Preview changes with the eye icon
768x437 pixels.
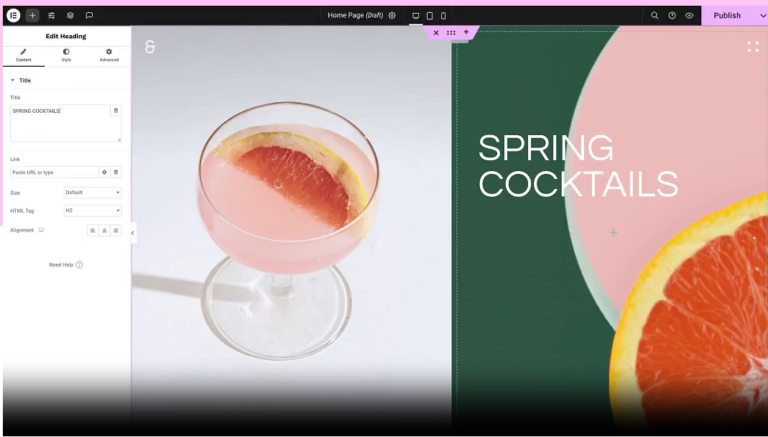689,16
